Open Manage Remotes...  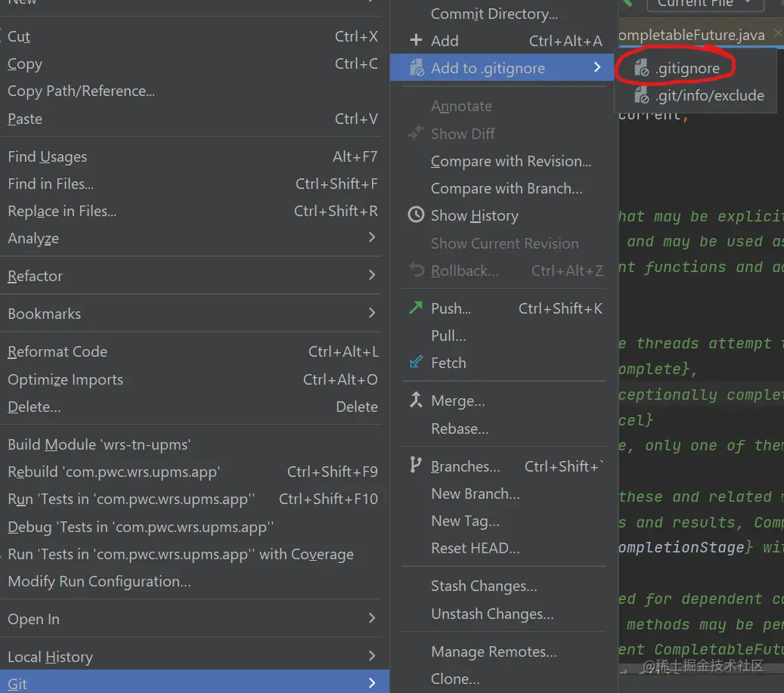tap(504, 651)
